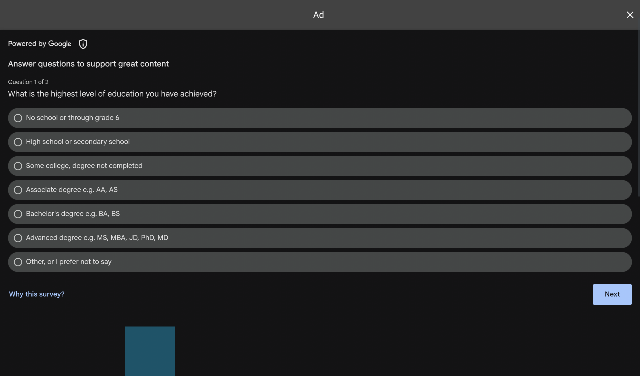Click the 'Question 1 of 3' progress text
Screen dimensions: 640x376
point(28,82)
